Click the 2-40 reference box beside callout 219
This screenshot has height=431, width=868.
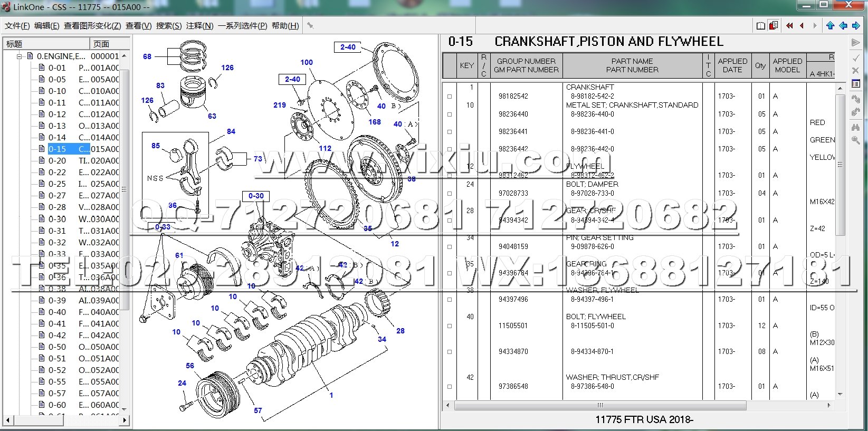[292, 79]
